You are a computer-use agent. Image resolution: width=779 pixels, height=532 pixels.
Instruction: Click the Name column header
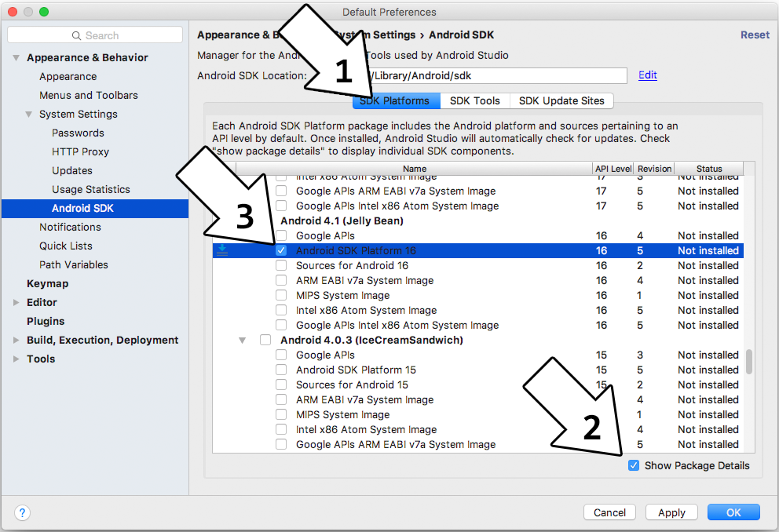click(415, 169)
